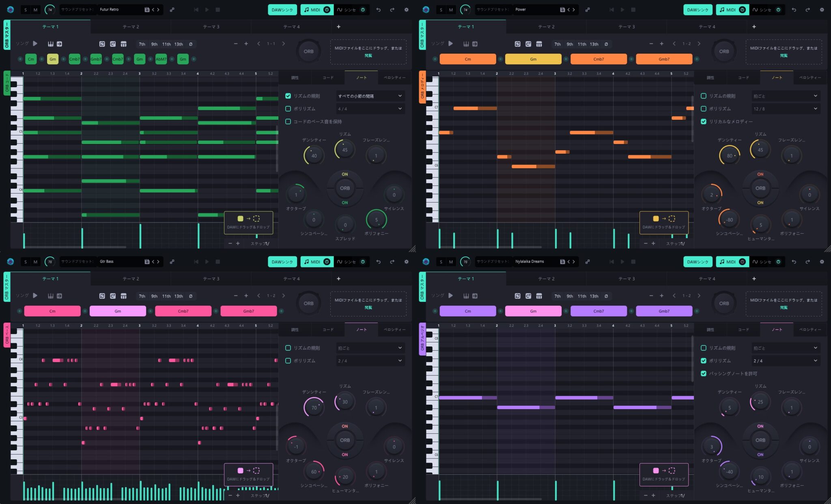Click the keyboard icon next to the song play button
Screen dimensions: 831x504
pos(50,44)
